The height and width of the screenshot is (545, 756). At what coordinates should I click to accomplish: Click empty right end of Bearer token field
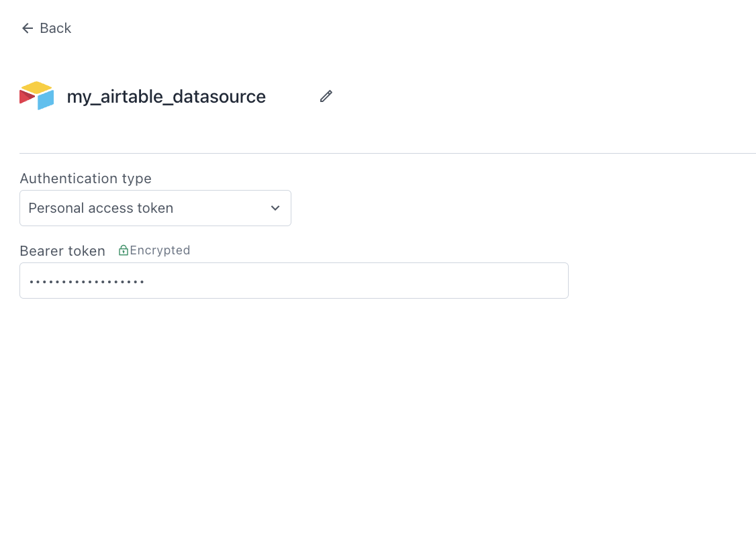tap(524, 281)
